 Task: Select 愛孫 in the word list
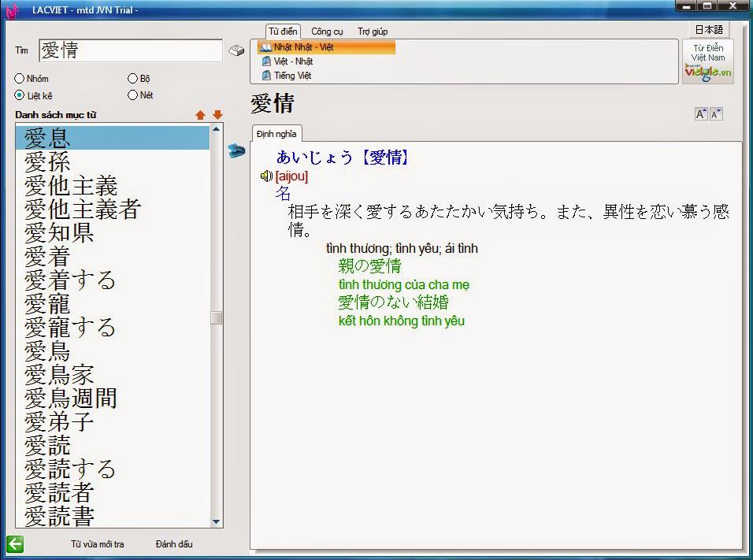pyautogui.click(x=113, y=161)
